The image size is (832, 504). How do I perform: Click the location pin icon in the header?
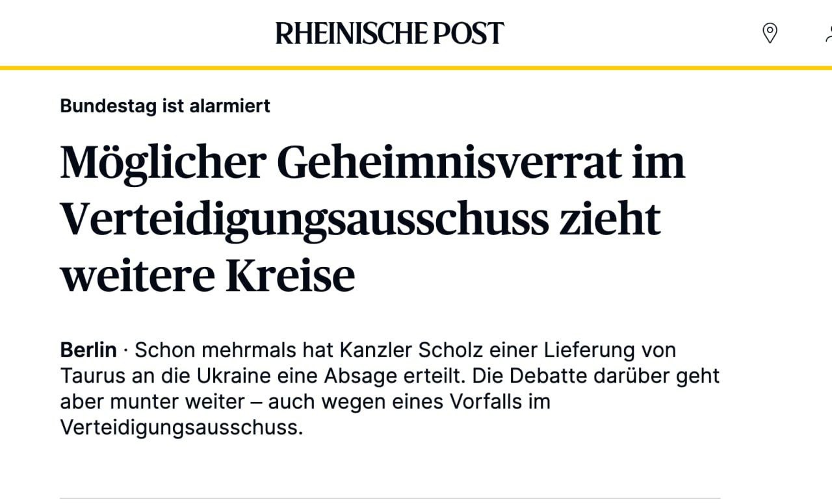point(770,32)
